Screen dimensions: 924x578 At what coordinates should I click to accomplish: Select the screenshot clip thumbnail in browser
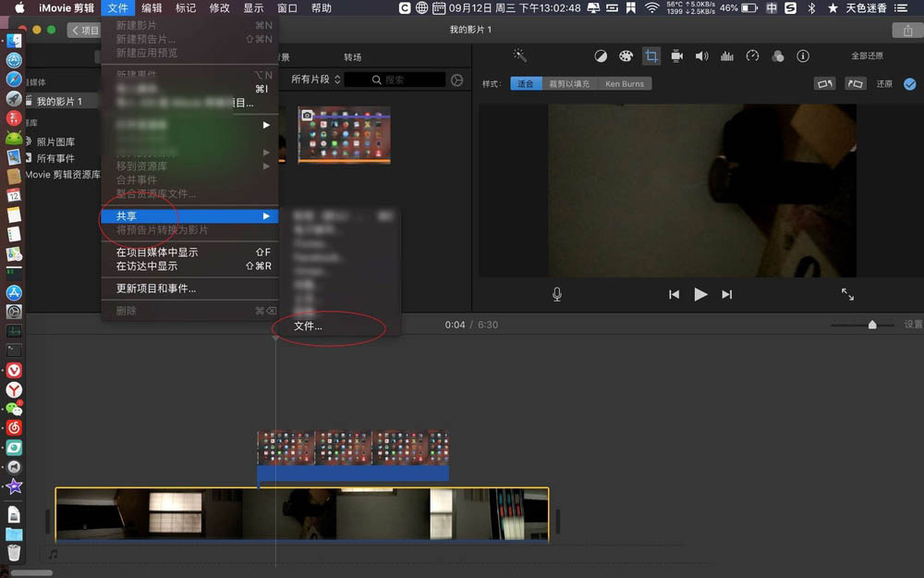[x=344, y=135]
